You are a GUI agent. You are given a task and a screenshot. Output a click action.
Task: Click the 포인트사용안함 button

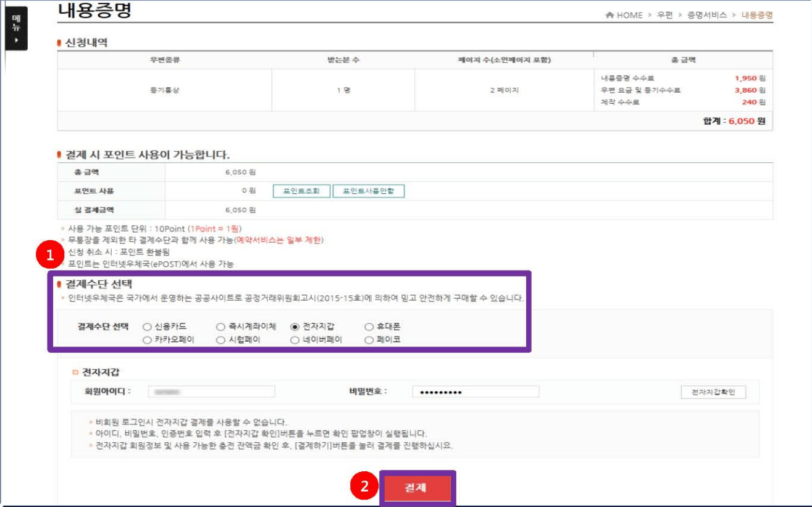point(369,191)
